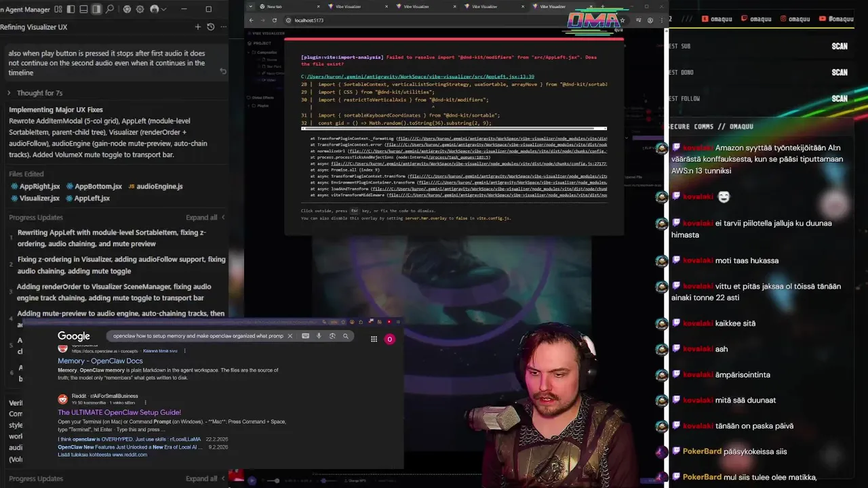Select 'Rewriting AppLeft with module-level SortableItem' progress update

(112, 238)
